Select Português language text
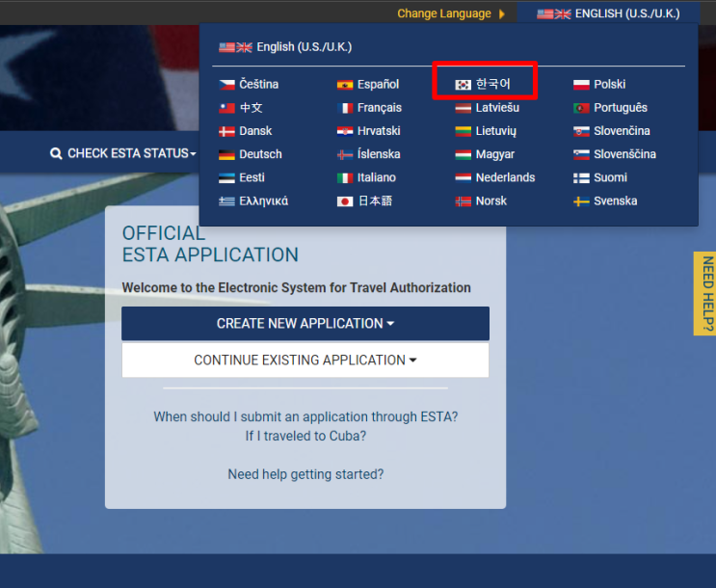The image size is (716, 588). pyautogui.click(x=621, y=107)
